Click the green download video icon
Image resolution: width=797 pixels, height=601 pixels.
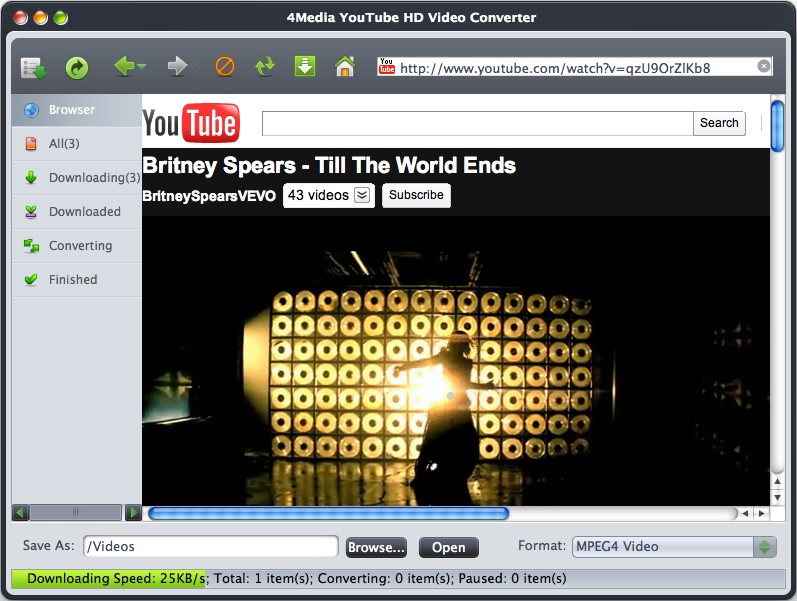pos(304,67)
